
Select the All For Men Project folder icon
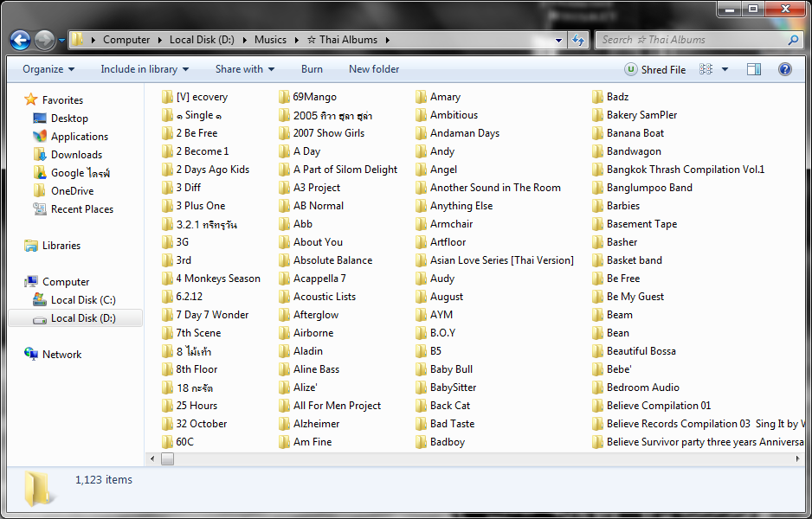(284, 406)
